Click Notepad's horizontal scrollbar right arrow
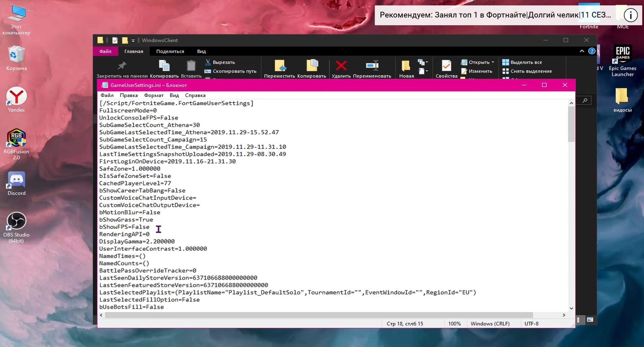Image resolution: width=644 pixels, height=347 pixels. click(x=564, y=315)
